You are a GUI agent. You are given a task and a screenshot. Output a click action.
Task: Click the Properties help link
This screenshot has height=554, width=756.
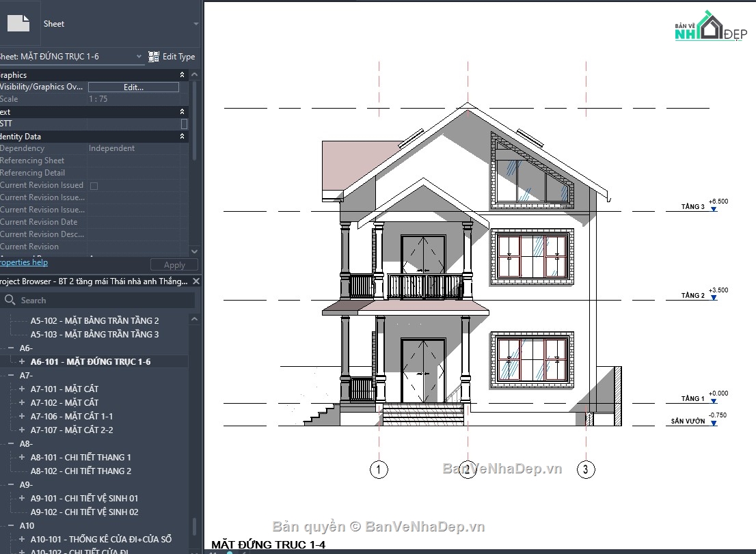[x=23, y=262]
